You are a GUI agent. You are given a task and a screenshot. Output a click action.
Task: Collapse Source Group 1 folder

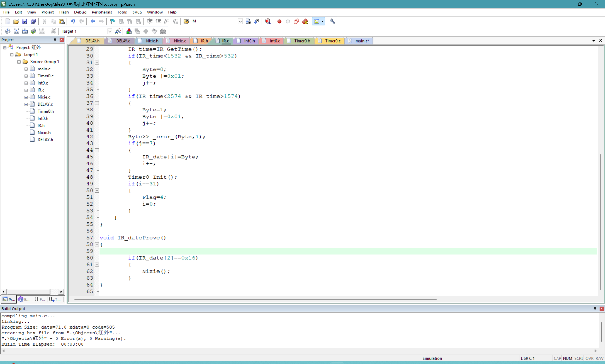[19, 62]
